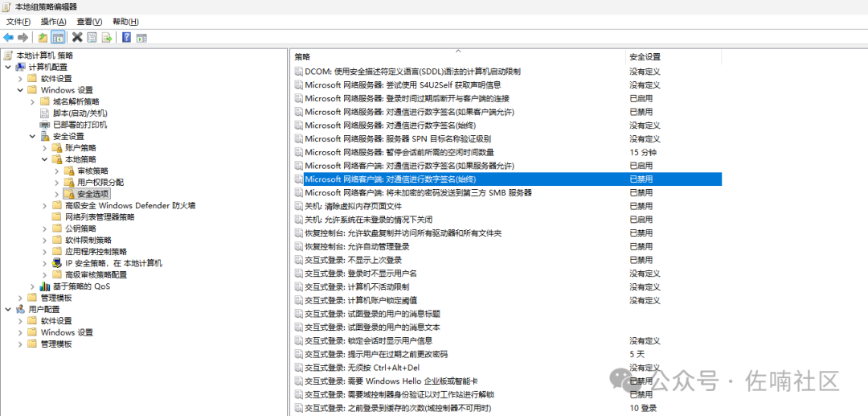
Task: Open the 文件(F) menu
Action: 18,22
